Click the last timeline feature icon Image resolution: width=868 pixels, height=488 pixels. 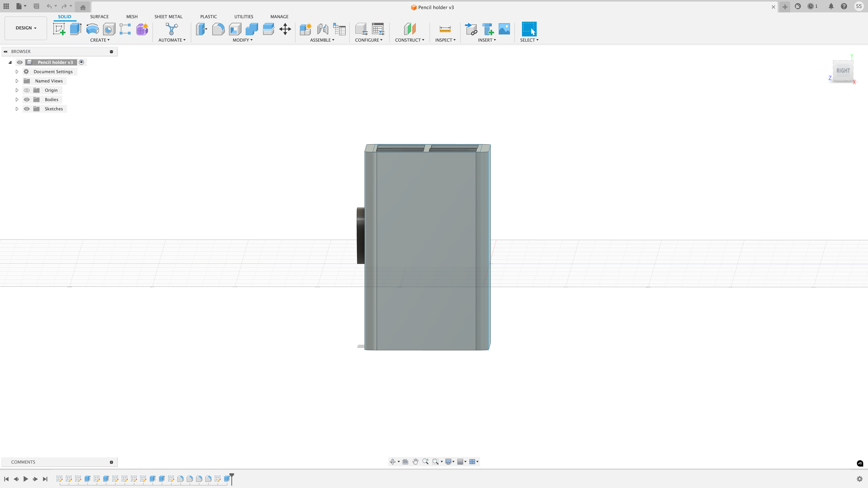227,479
